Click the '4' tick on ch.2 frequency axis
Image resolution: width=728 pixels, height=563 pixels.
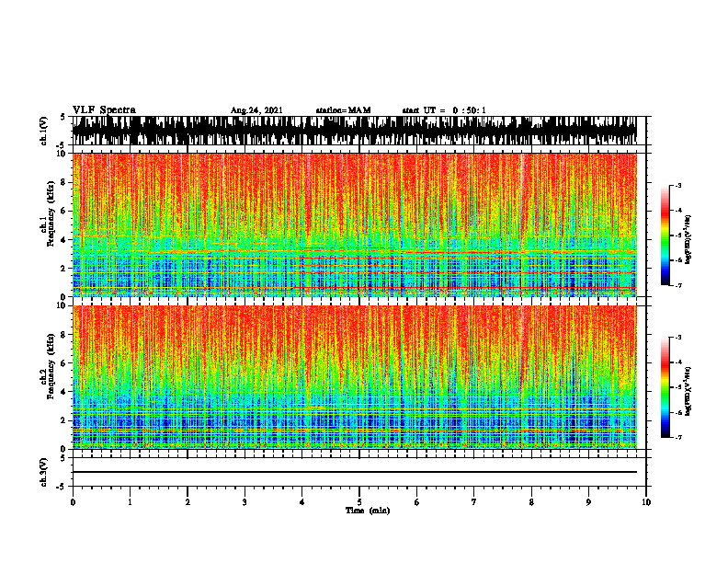click(x=64, y=392)
